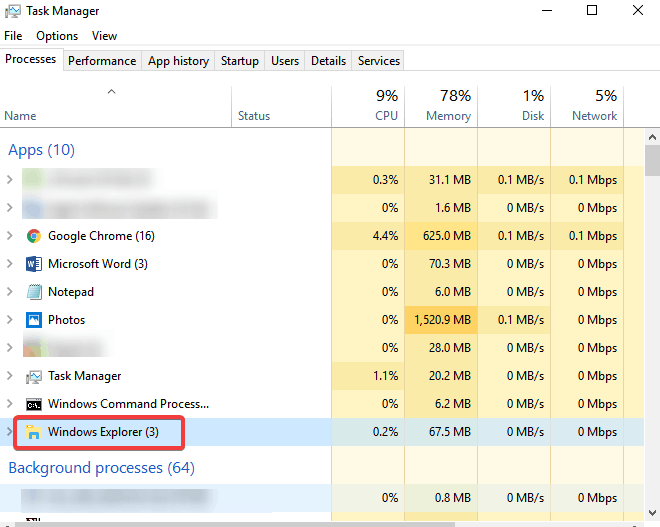Viewport: 660px width, 527px height.
Task: Click the horizontal scrollbar at the bottom
Action: coord(235,524)
